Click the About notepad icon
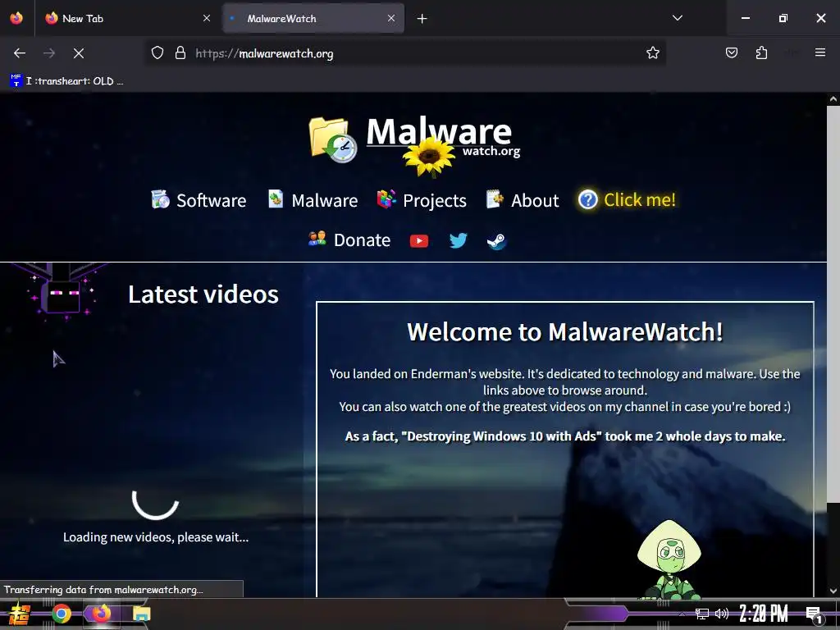The height and width of the screenshot is (630, 840). coord(495,199)
